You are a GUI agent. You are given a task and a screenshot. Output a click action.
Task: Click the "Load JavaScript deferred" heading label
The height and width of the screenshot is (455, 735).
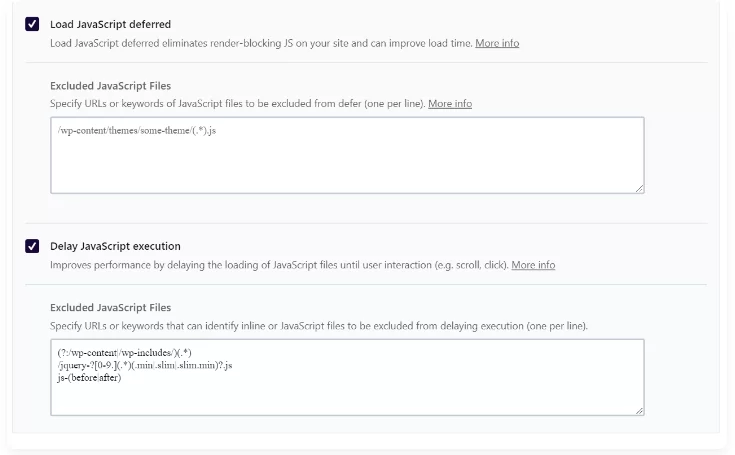tap(111, 24)
